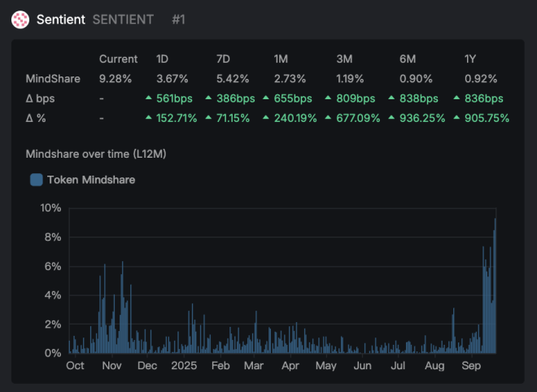Select the 7D column header
Viewport: 537px width, 392px height.
click(x=223, y=59)
